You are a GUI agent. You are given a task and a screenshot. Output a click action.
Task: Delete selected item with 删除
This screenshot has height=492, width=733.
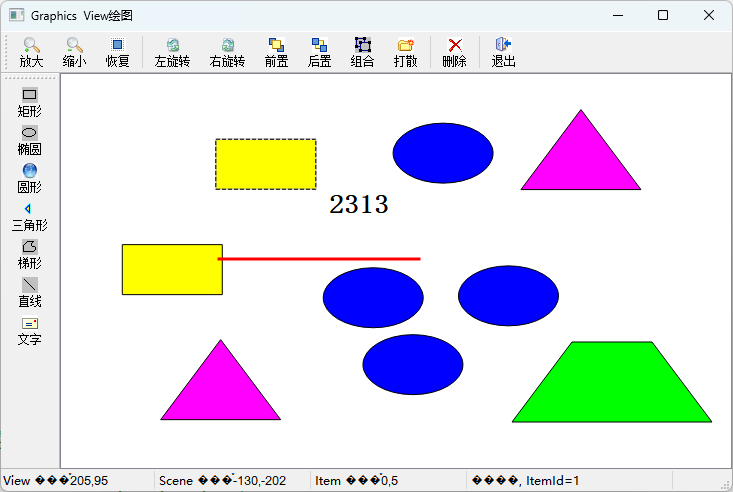point(454,52)
